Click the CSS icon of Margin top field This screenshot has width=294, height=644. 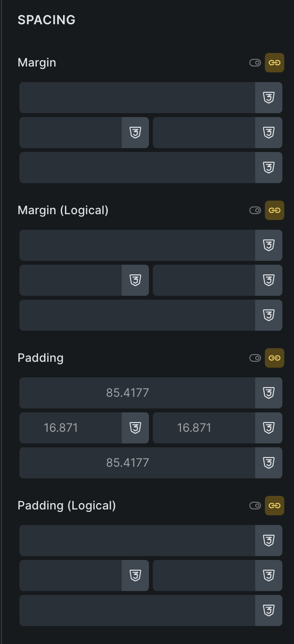269,98
